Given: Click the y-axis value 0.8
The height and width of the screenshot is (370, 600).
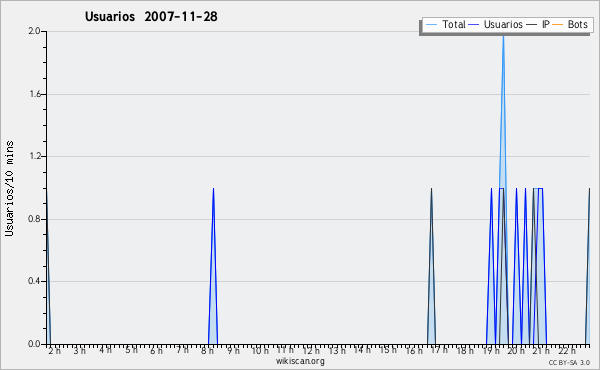Looking at the screenshot, I should coord(34,219).
